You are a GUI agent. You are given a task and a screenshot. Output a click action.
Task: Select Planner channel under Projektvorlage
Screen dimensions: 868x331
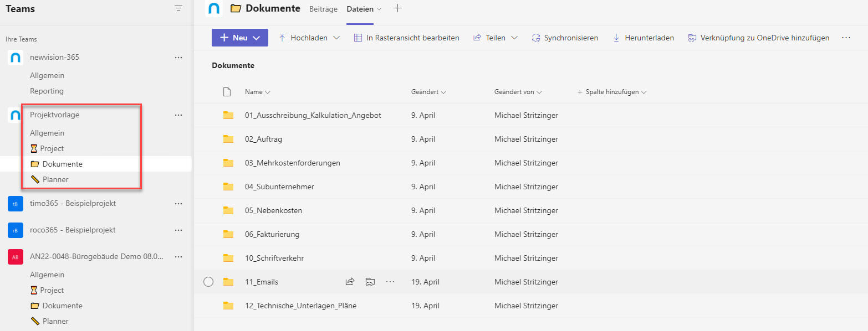55,179
